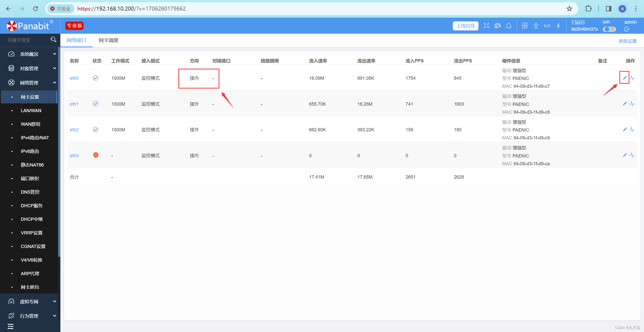Open the 高级设置 link

point(627,41)
